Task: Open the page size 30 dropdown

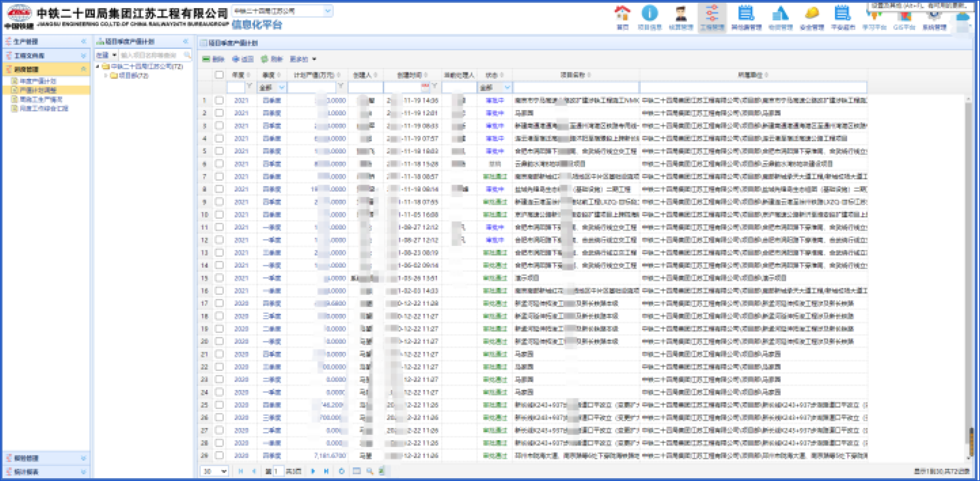Action: click(x=214, y=471)
